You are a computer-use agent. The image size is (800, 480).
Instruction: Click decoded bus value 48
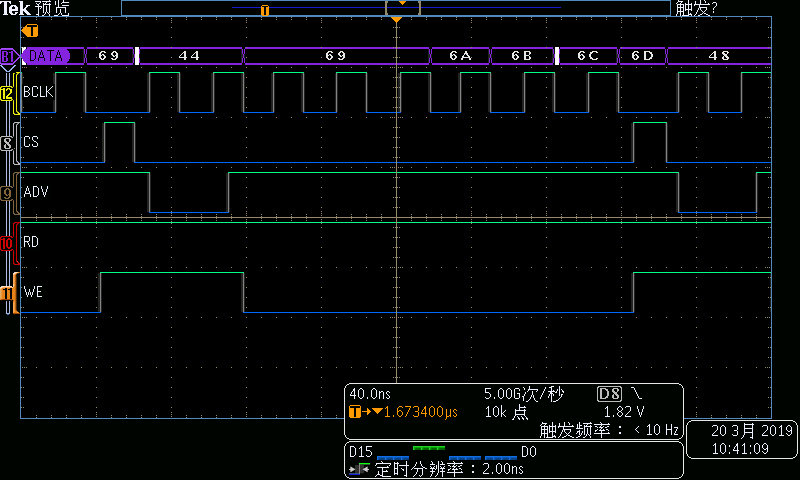719,56
